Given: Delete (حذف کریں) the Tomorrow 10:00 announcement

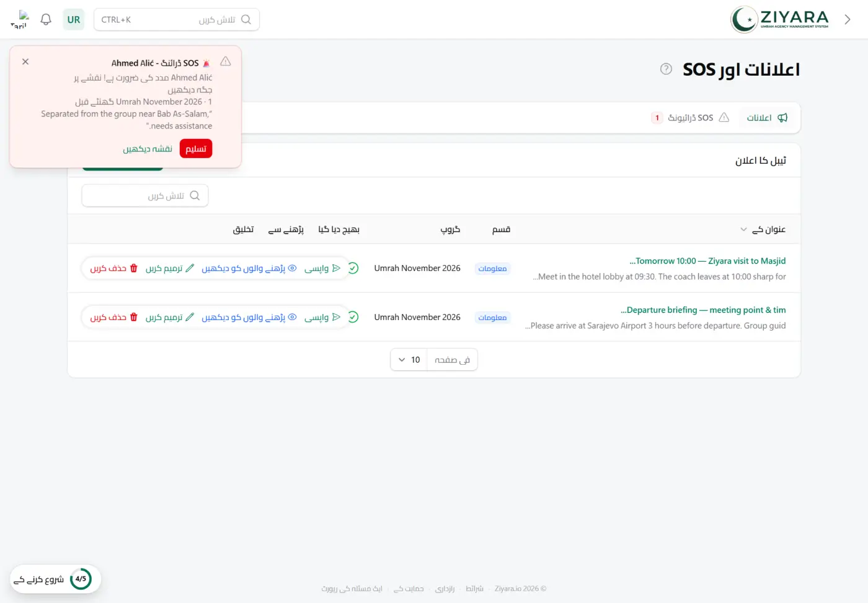Looking at the screenshot, I should [x=114, y=269].
